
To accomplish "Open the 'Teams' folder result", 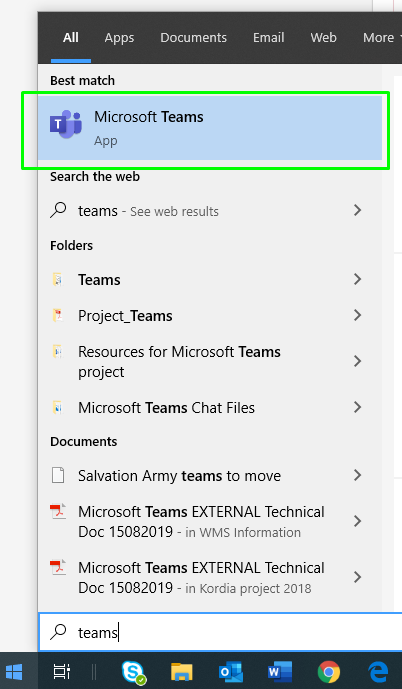I will 210,279.
